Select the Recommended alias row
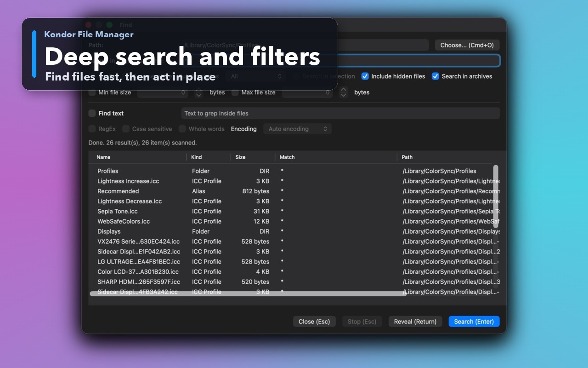Viewport: 588px width, 368px height. tap(294, 191)
